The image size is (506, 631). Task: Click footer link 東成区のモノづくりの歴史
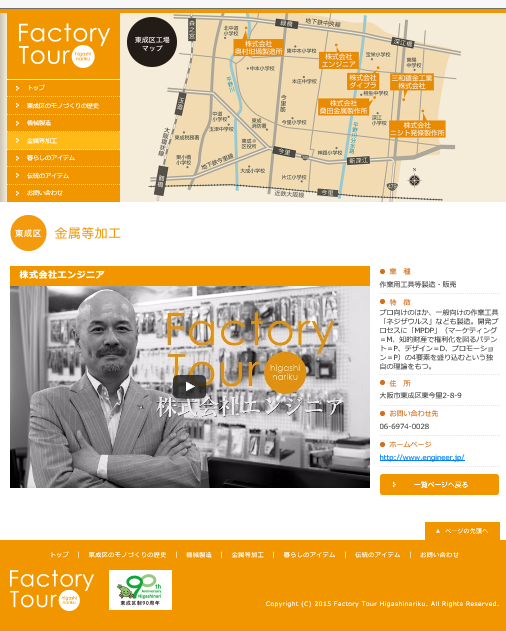point(127,555)
